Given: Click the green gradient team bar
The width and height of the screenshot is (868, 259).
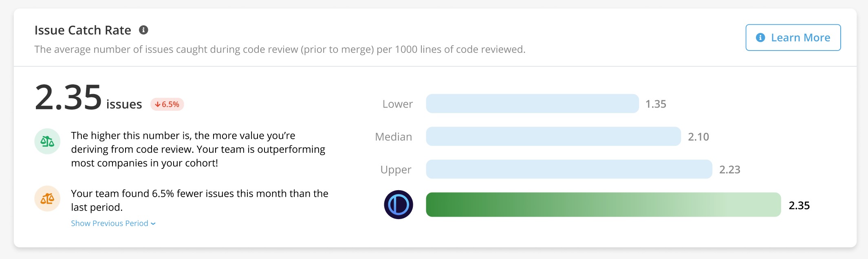Looking at the screenshot, I should point(603,204).
